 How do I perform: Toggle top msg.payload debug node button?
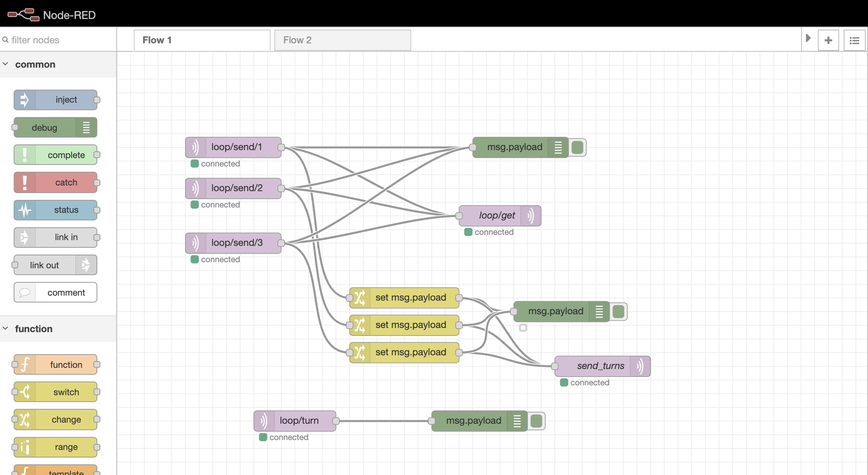coord(577,147)
